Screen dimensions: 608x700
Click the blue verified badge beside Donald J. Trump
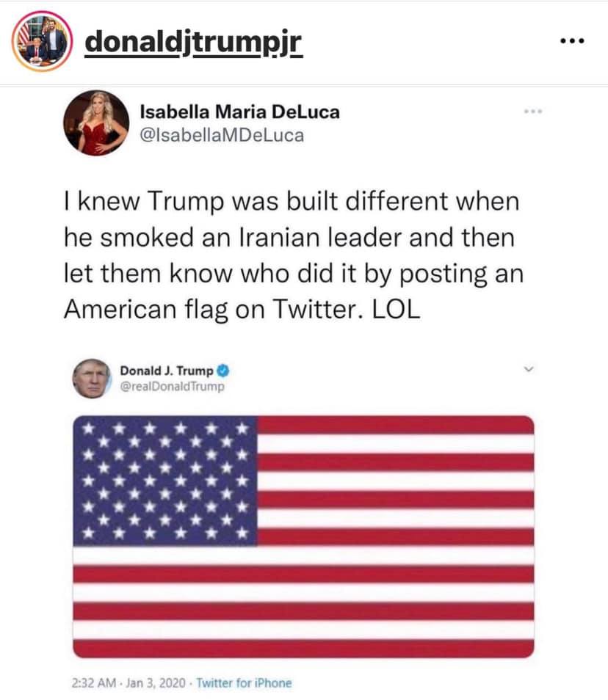[x=220, y=371]
